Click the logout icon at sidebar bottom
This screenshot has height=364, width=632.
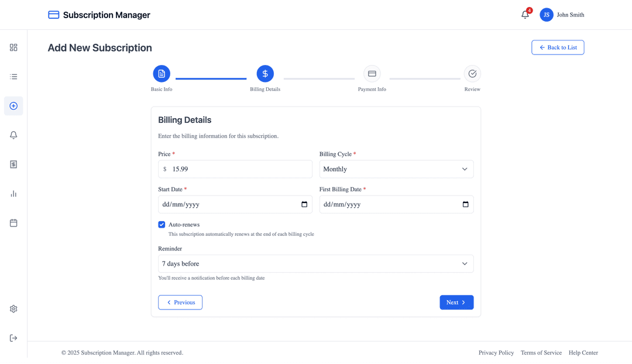[x=13, y=338]
